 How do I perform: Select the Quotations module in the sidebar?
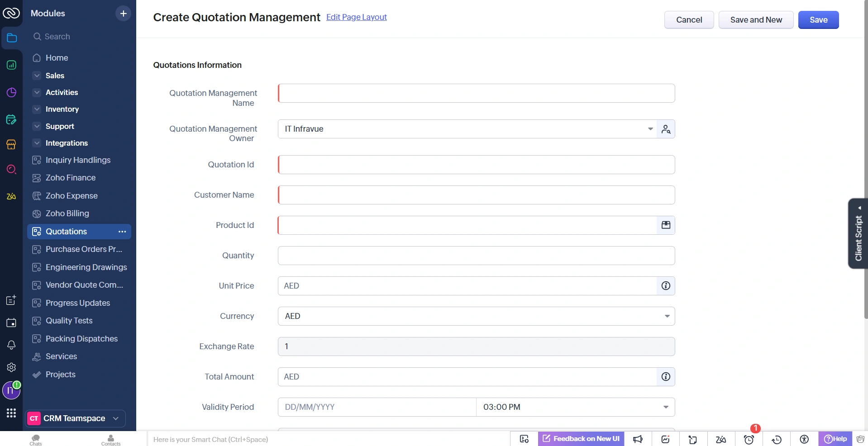(67, 231)
